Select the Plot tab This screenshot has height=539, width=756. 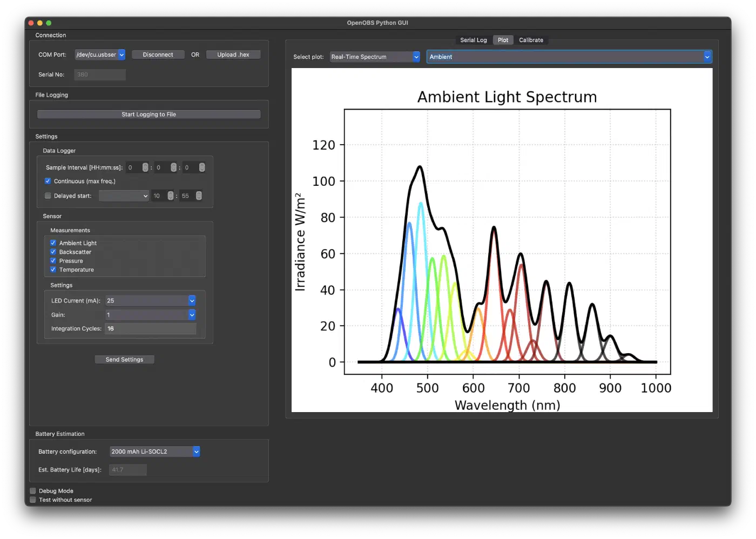tap(503, 40)
